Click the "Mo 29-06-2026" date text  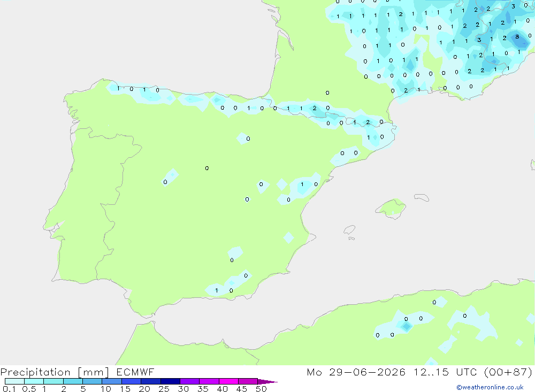pos(356,372)
